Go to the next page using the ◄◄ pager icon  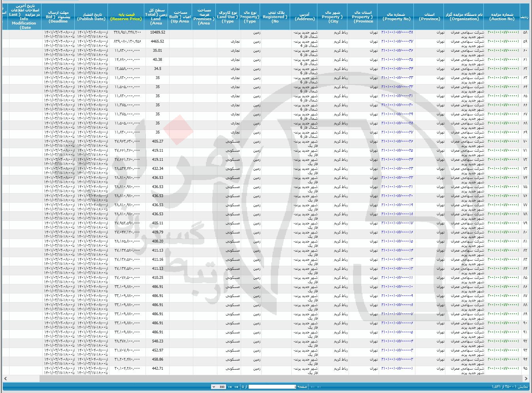(236, 387)
